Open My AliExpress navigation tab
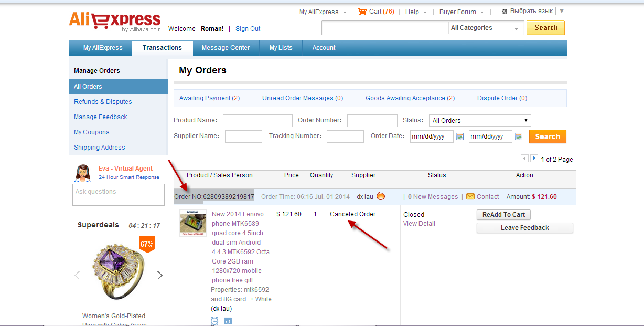The width and height of the screenshot is (644, 326). click(103, 48)
